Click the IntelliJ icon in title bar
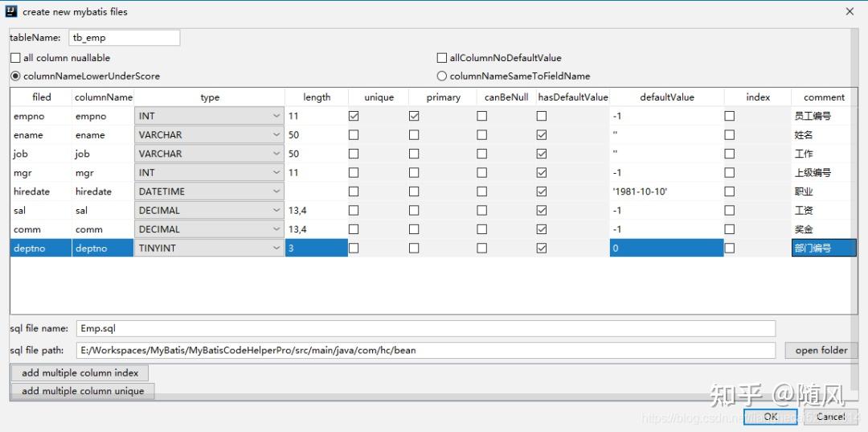Viewport: 868px width, 432px height. [x=11, y=11]
